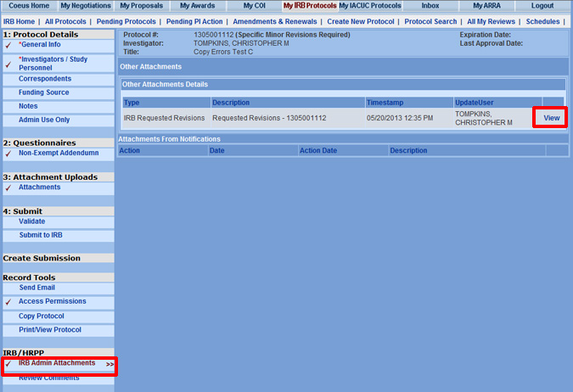Click Print/View Protocol link
The image size is (573, 392).
click(50, 329)
